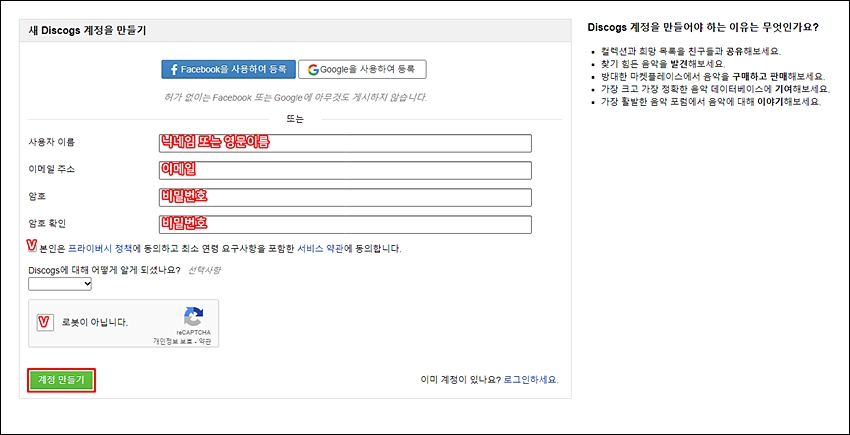Focus the 암호 확인 confirm password field

click(345, 225)
